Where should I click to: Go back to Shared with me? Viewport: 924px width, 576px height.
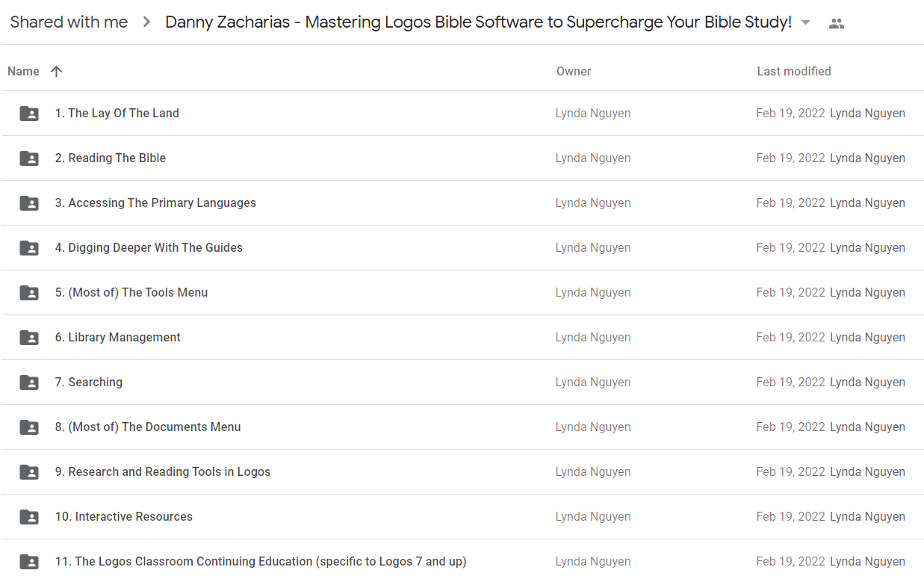69,22
